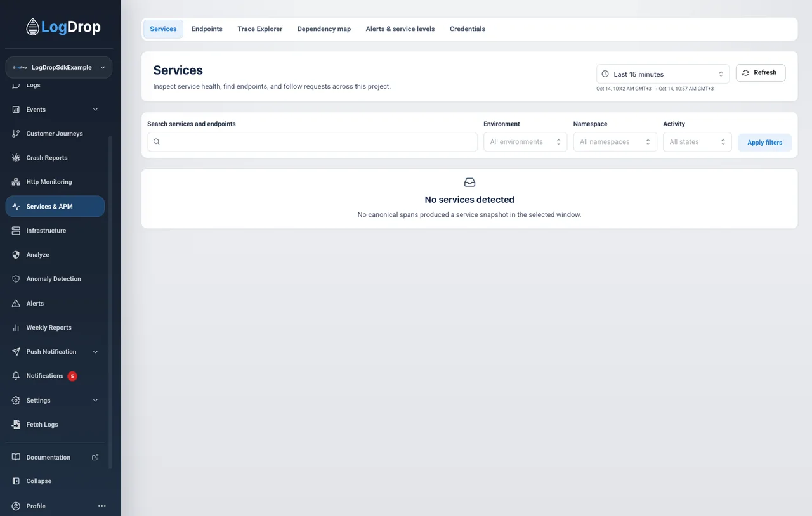
Task: Click the Alerts warning triangle icon
Action: click(x=16, y=304)
